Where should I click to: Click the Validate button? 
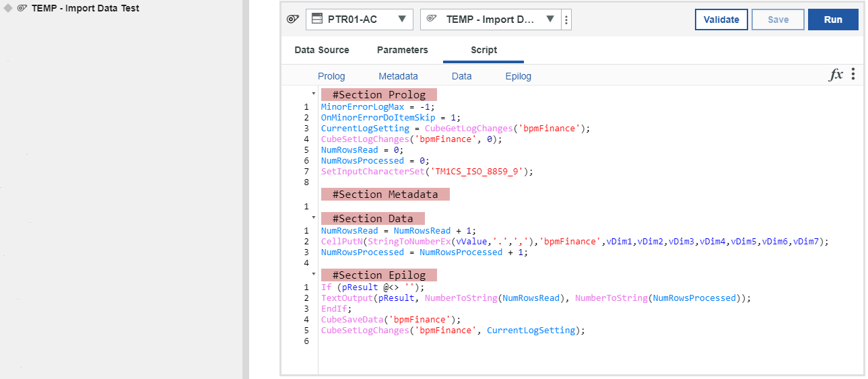721,20
